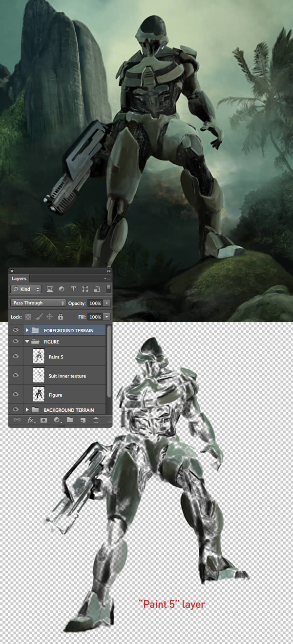The height and width of the screenshot is (644, 293).
Task: Filter layers by pixel layers icon
Action: pyautogui.click(x=50, y=289)
